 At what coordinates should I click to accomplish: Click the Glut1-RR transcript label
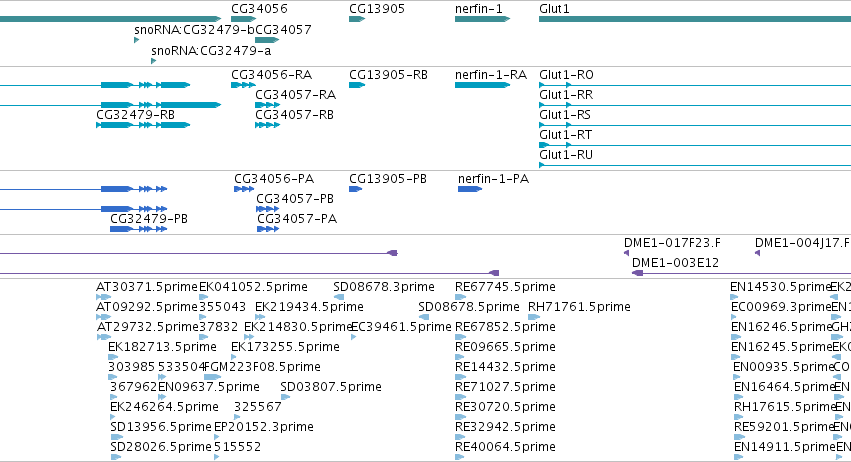[x=566, y=95]
